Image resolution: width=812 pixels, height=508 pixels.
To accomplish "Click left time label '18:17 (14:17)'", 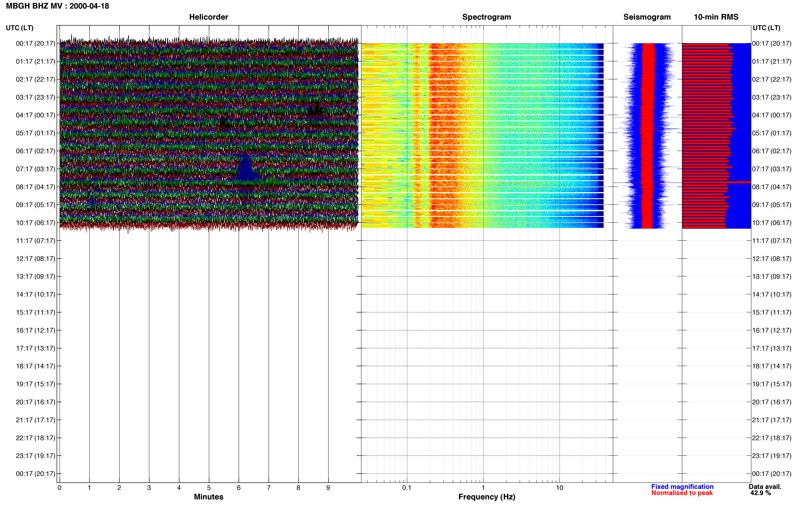I will click(36, 366).
